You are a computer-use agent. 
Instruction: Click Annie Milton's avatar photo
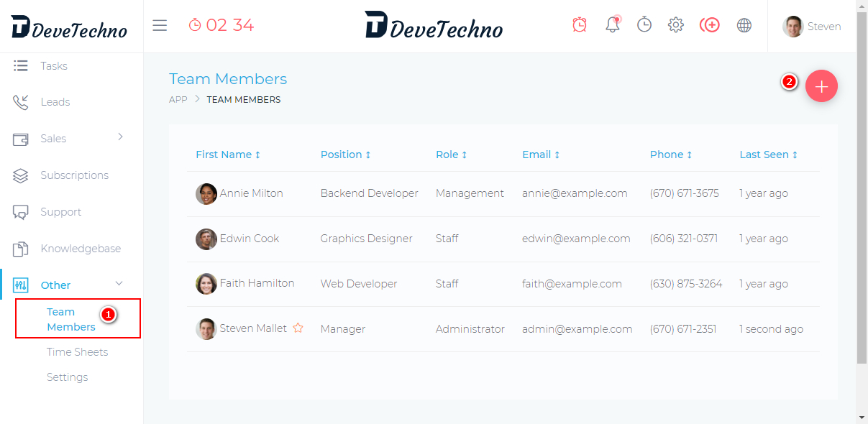coord(206,194)
